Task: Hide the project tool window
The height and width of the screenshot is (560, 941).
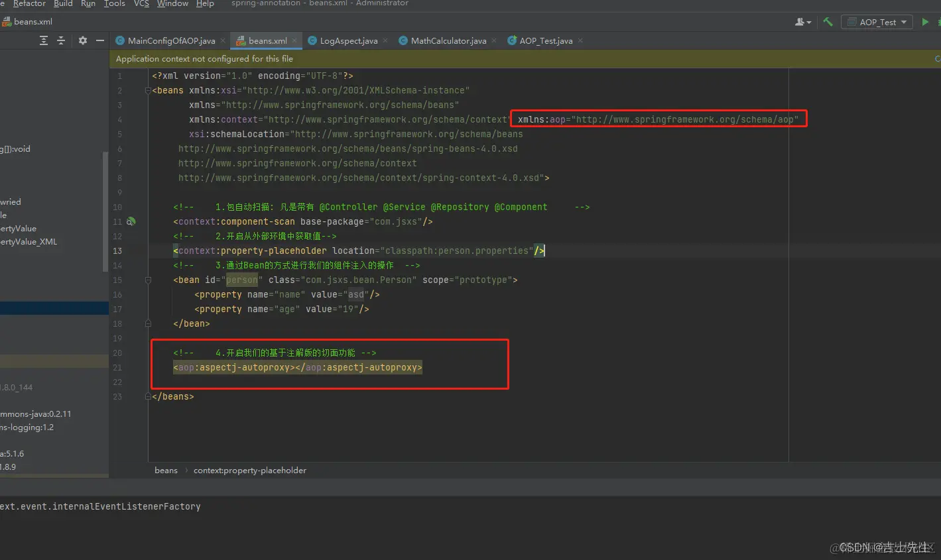Action: (100, 40)
